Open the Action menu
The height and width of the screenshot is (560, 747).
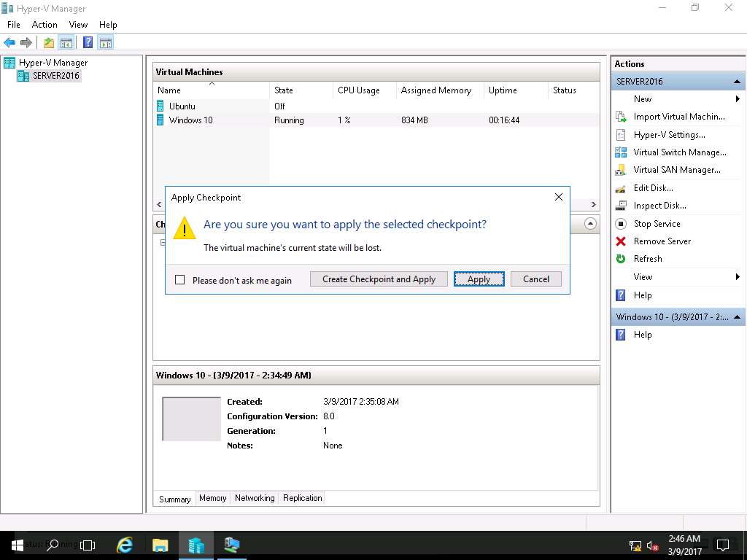click(x=44, y=25)
